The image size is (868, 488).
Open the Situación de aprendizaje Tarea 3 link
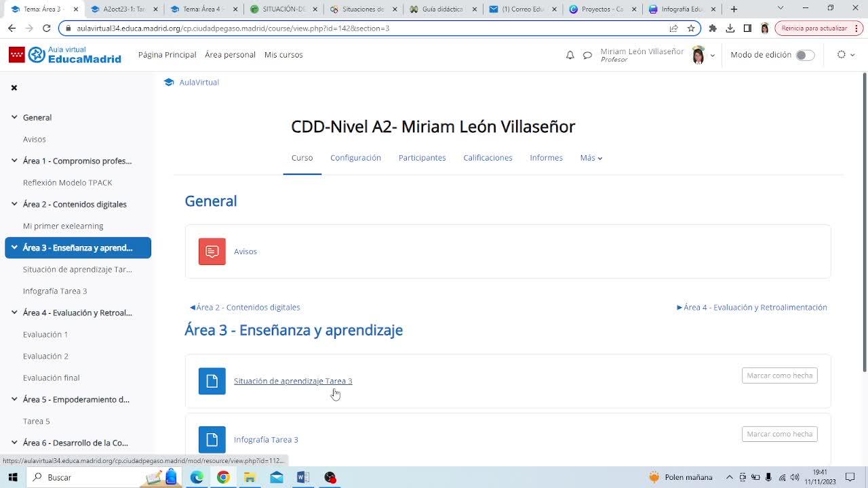pyautogui.click(x=293, y=381)
